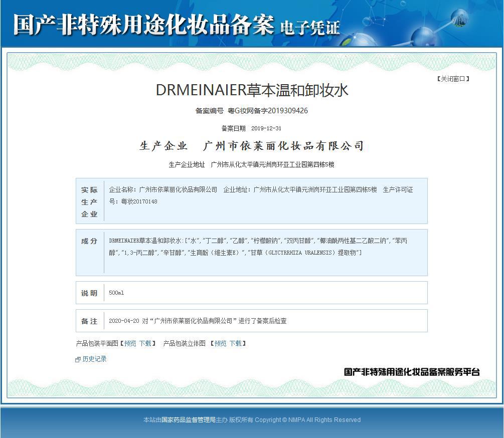Click the 生产企业地址 address line
504x438 pixels.
coord(252,165)
